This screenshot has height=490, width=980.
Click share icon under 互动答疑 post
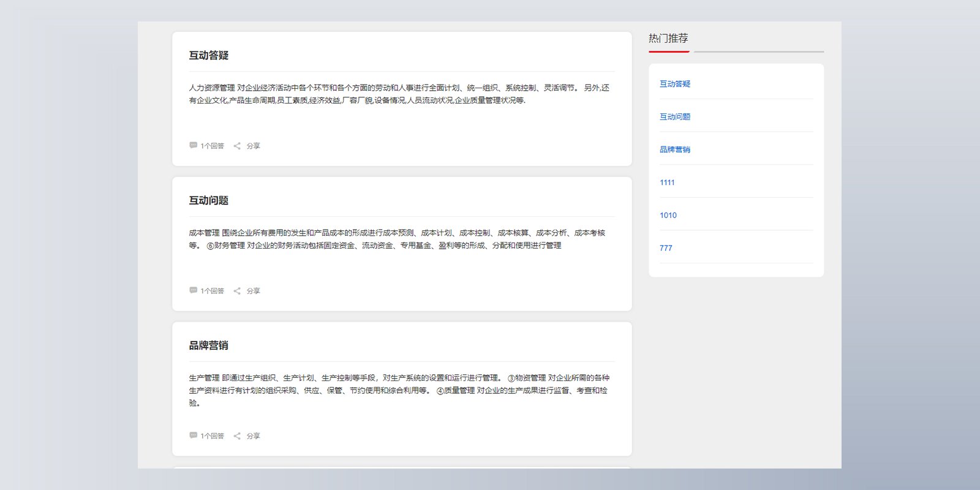237,146
